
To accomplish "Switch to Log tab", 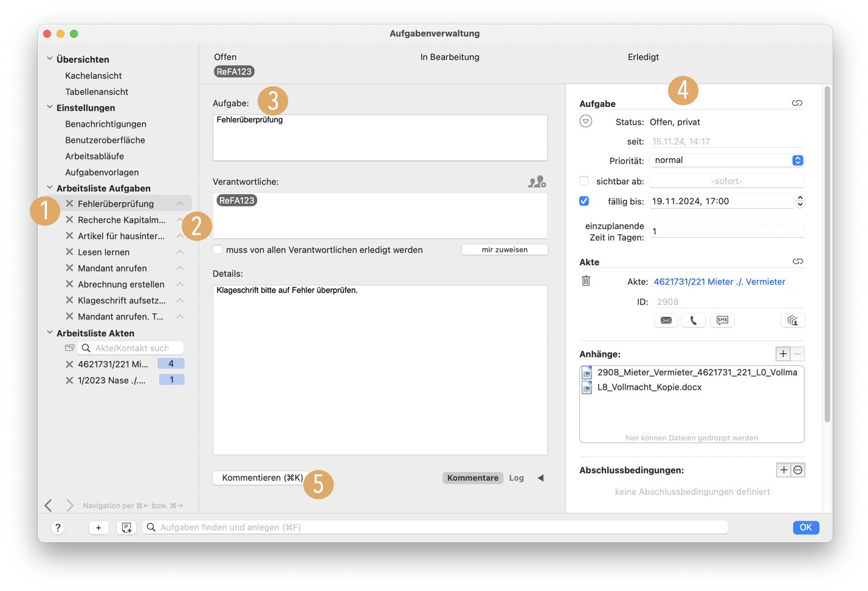I will coord(517,478).
